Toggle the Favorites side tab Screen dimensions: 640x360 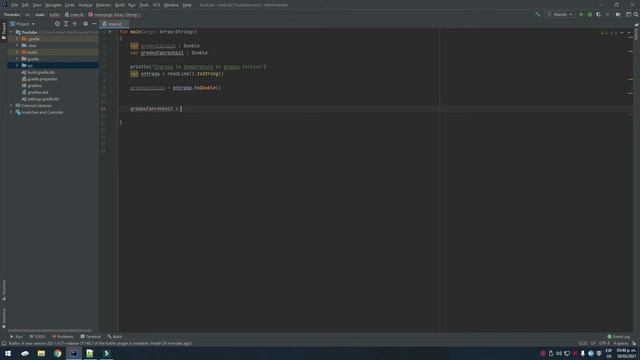[x=4, y=318]
